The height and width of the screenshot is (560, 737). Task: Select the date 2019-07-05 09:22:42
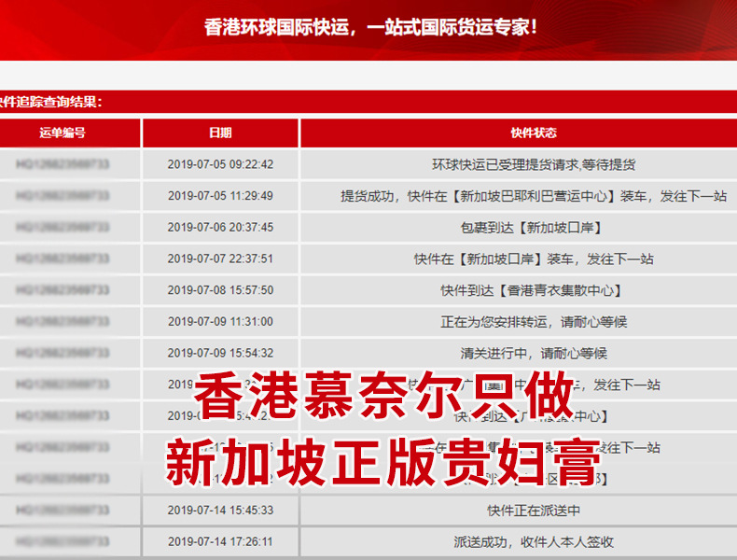pyautogui.click(x=220, y=164)
